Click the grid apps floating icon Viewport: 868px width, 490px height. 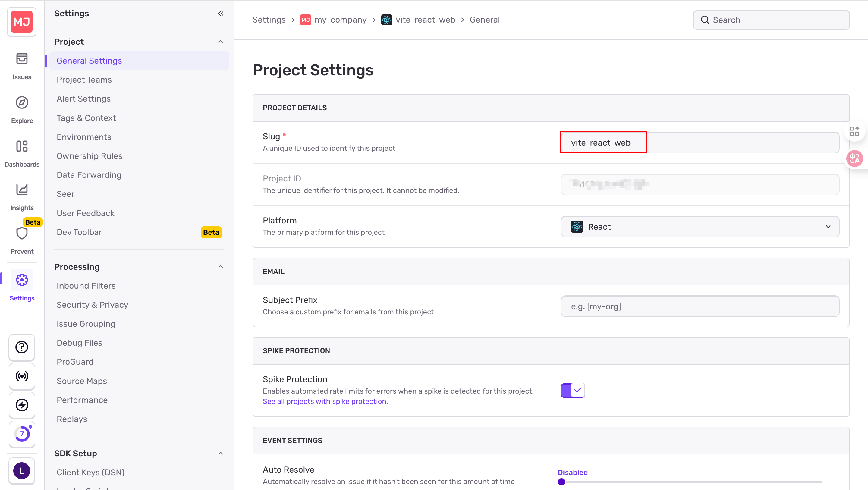[x=854, y=131]
